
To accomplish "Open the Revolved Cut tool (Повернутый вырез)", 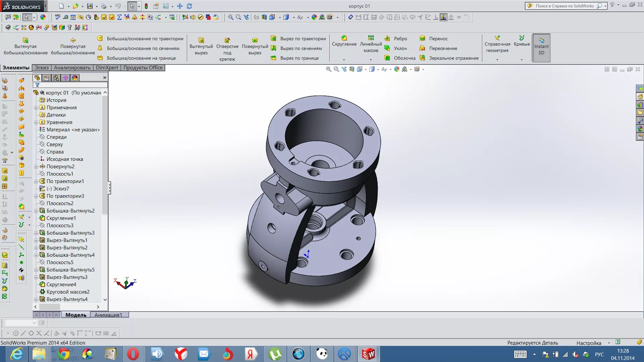I will [x=255, y=41].
